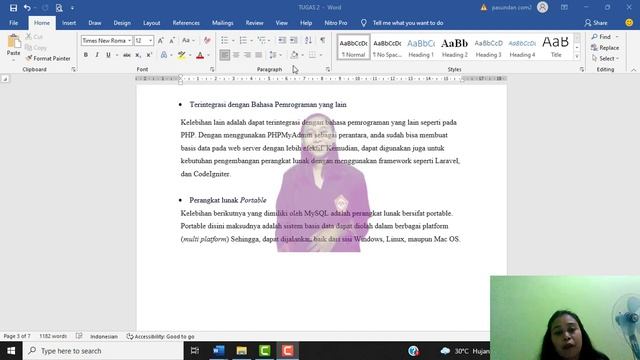Click the word count in status bar
This screenshot has width=640, height=360.
point(53,336)
